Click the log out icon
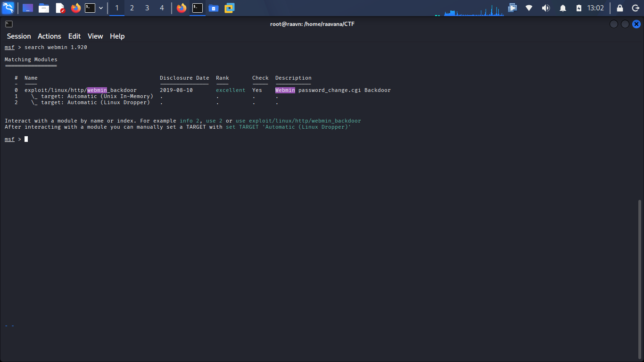 tap(635, 8)
